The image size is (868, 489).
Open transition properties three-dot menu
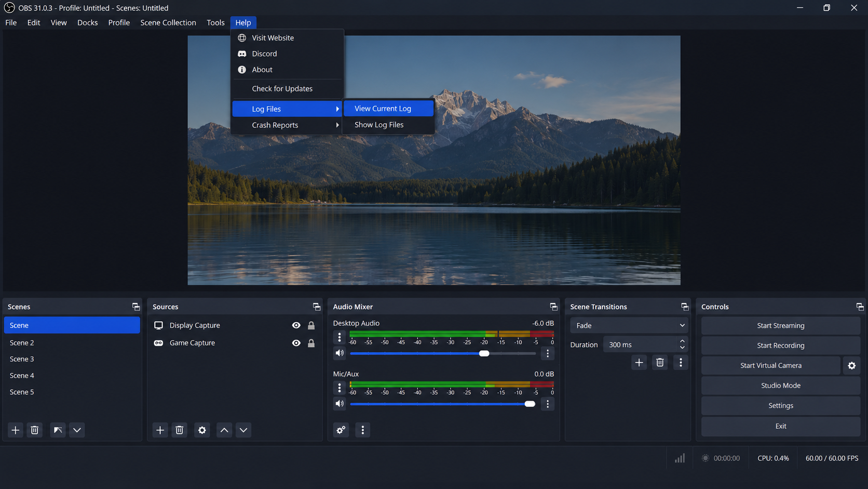(x=681, y=362)
